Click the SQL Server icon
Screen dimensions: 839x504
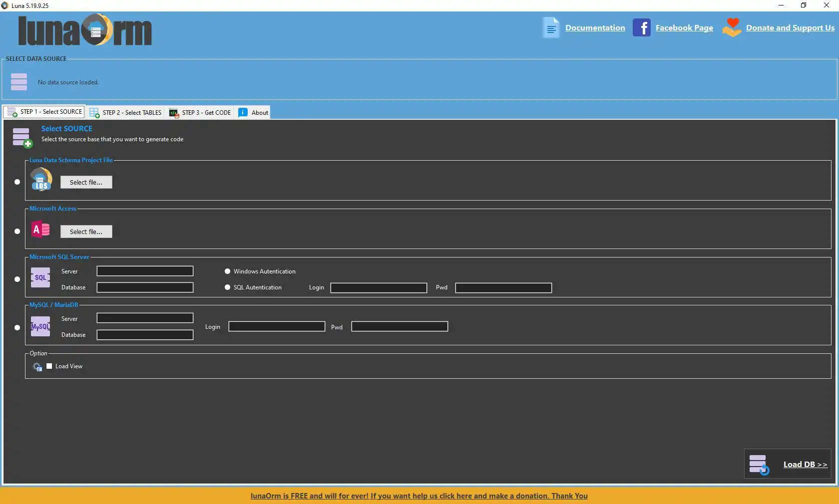[x=40, y=277]
